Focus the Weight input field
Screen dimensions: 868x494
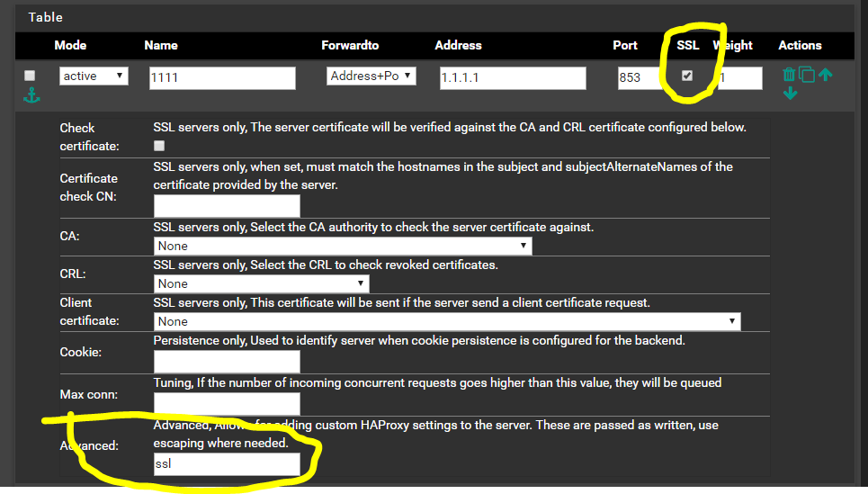[x=740, y=78]
